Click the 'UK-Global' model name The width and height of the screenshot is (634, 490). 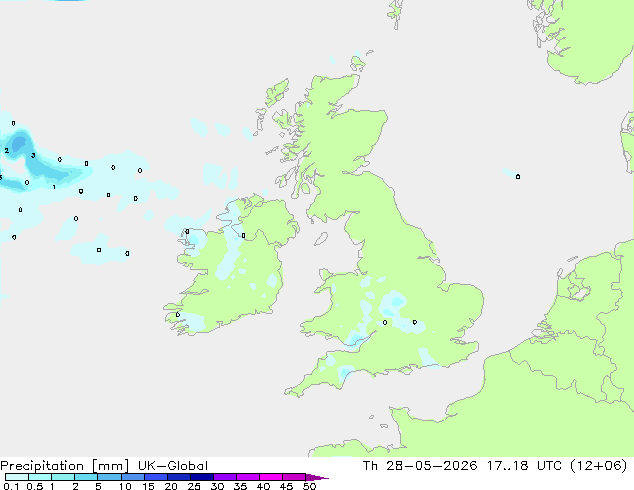173,466
